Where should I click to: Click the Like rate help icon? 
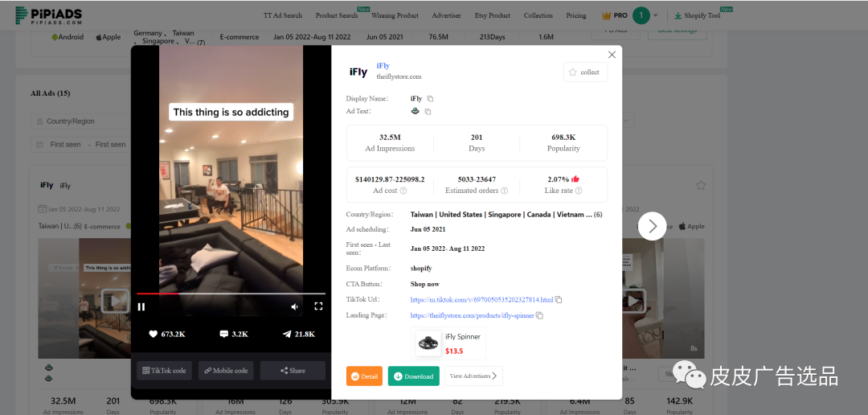point(579,191)
